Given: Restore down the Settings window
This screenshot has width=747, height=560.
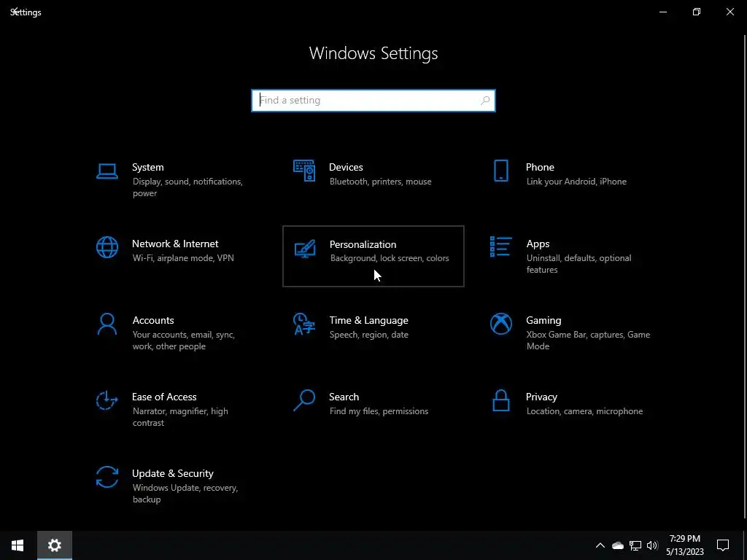Looking at the screenshot, I should click(697, 12).
